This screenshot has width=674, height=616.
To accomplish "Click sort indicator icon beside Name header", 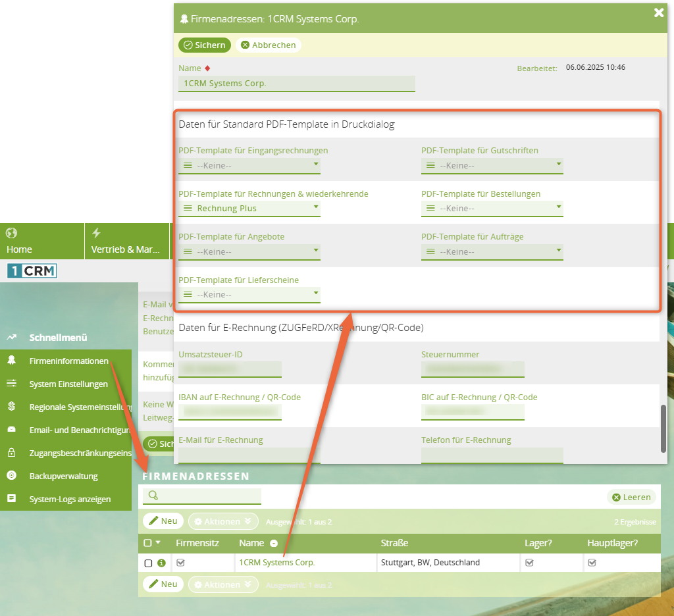I will (x=274, y=544).
